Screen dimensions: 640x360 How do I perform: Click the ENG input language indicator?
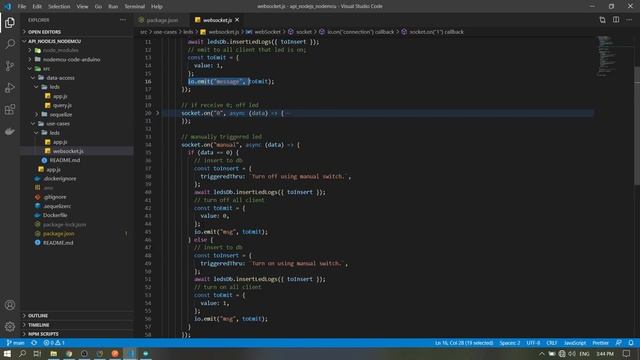584,354
